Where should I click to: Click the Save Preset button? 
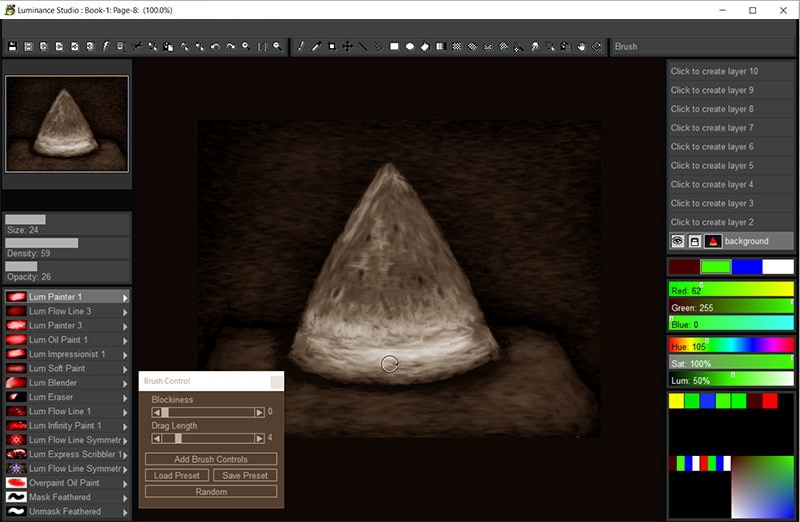coord(244,476)
